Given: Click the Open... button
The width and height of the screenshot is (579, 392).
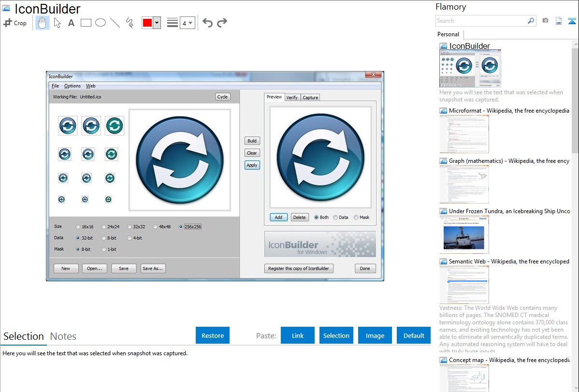Looking at the screenshot, I should click(95, 269).
